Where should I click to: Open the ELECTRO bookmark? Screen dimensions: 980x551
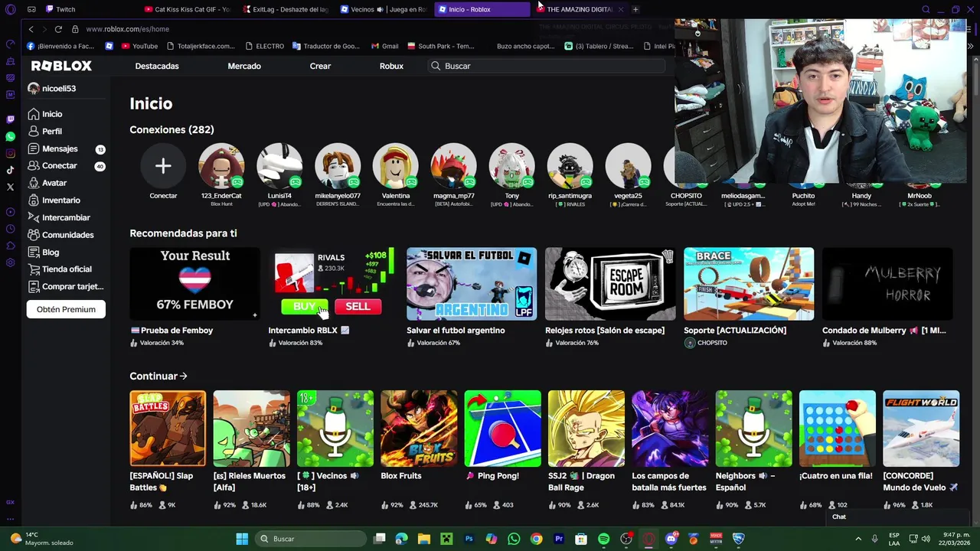pos(264,46)
